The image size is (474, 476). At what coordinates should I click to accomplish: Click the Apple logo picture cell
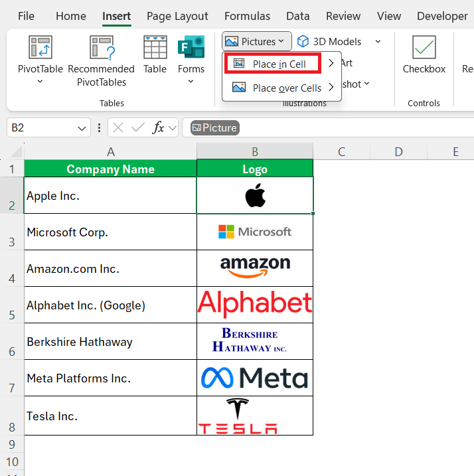255,195
